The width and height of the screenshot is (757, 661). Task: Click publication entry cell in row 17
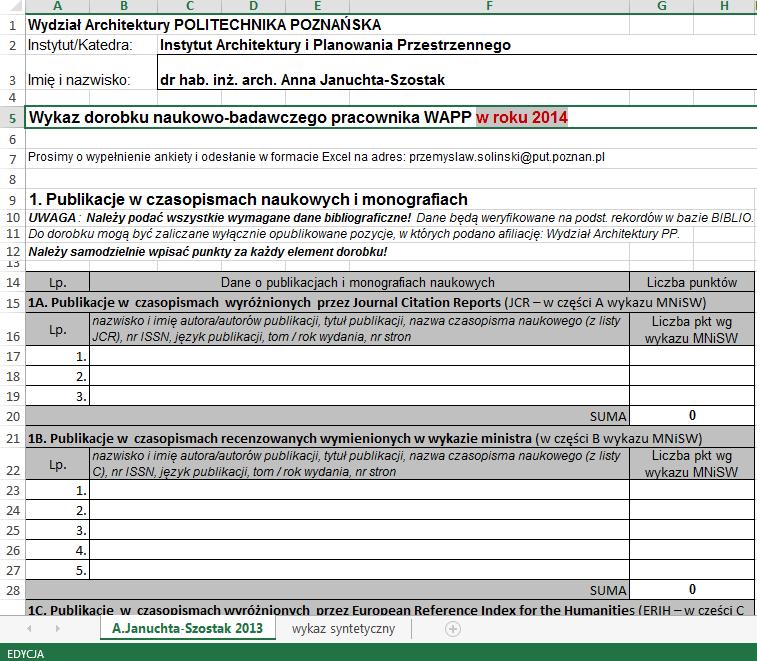[x=359, y=356]
